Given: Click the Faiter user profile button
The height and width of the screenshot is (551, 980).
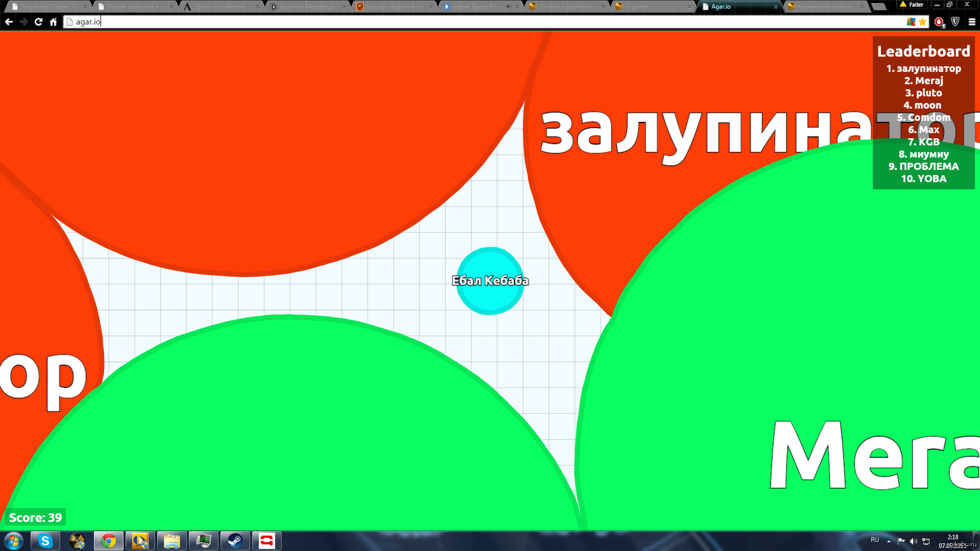Looking at the screenshot, I should click(911, 4).
